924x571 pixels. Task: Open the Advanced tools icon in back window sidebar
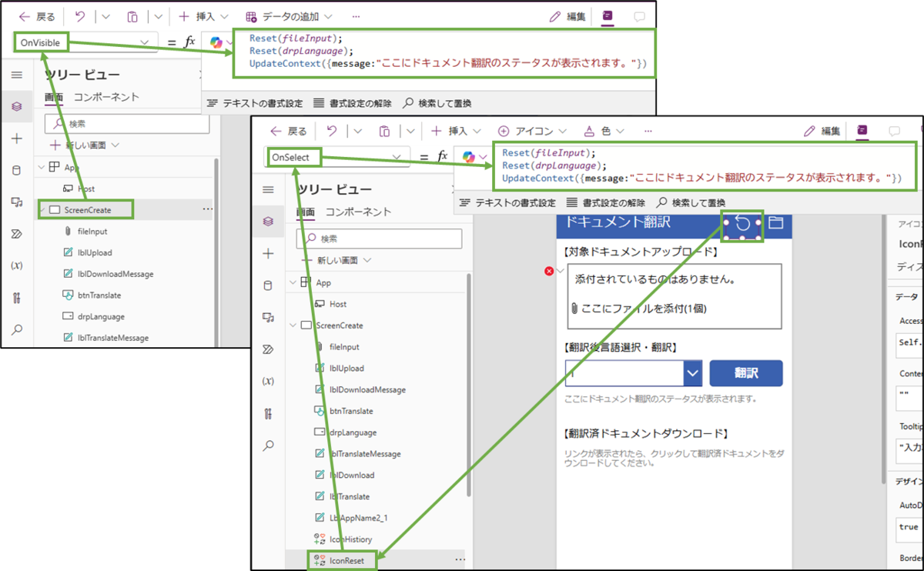point(17,298)
